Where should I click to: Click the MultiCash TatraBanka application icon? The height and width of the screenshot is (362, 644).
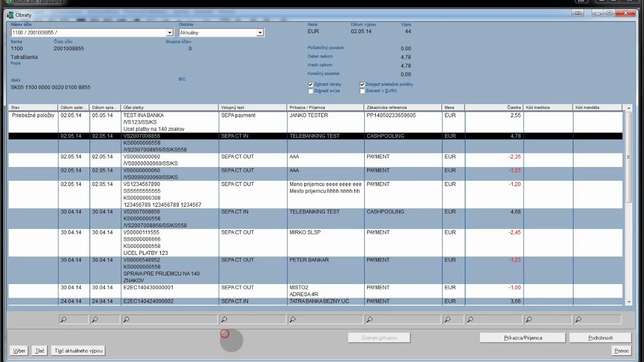9,2
